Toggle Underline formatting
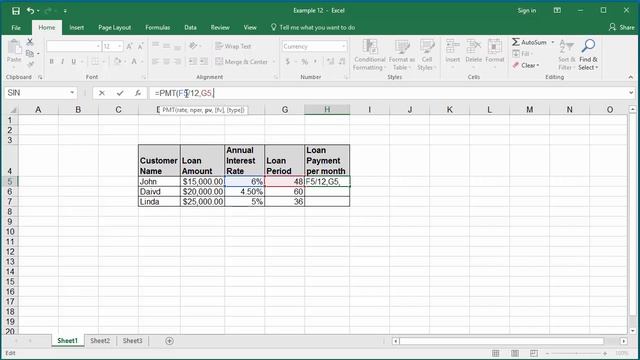This screenshot has height=360, width=640. point(73,62)
